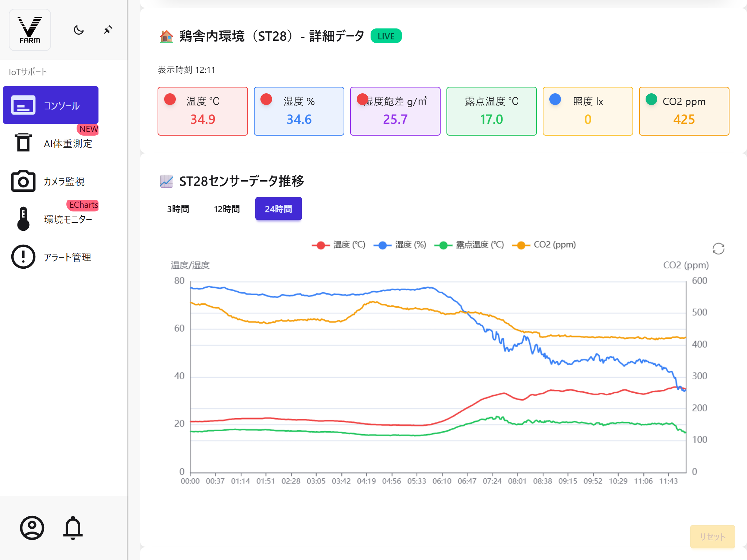Click the pin icon to pin the sidebar

108,30
